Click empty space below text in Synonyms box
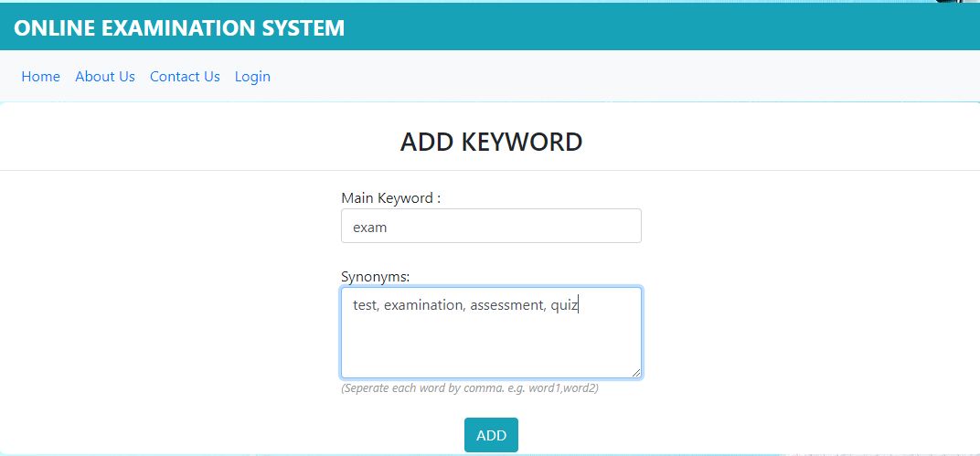 (x=491, y=346)
